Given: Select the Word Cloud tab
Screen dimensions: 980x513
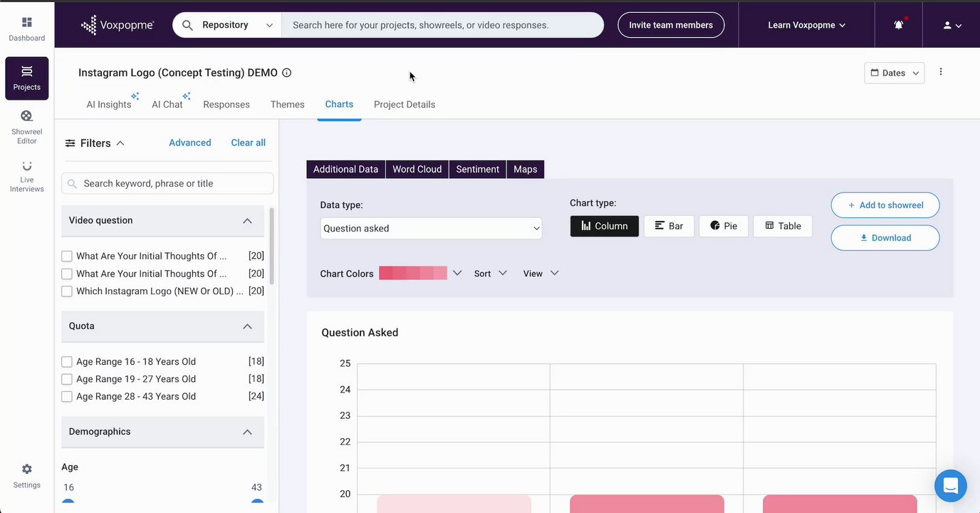Looking at the screenshot, I should (417, 170).
